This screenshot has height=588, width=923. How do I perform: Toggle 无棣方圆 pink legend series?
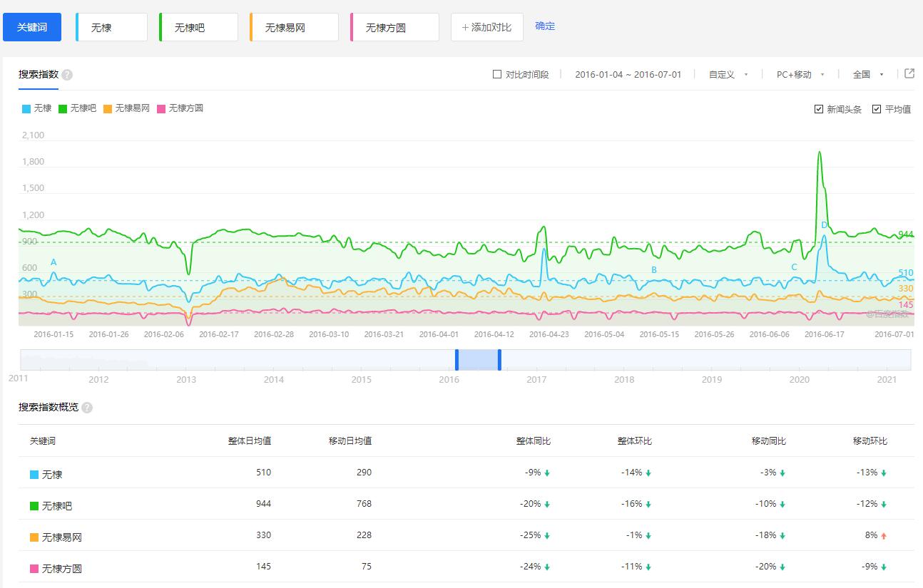click(180, 108)
